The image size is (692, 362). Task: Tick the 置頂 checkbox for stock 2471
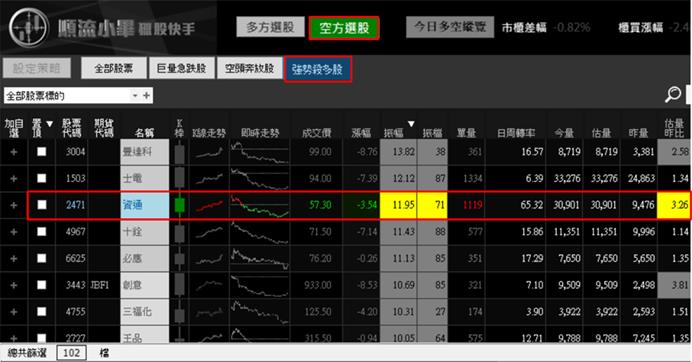pyautogui.click(x=41, y=205)
